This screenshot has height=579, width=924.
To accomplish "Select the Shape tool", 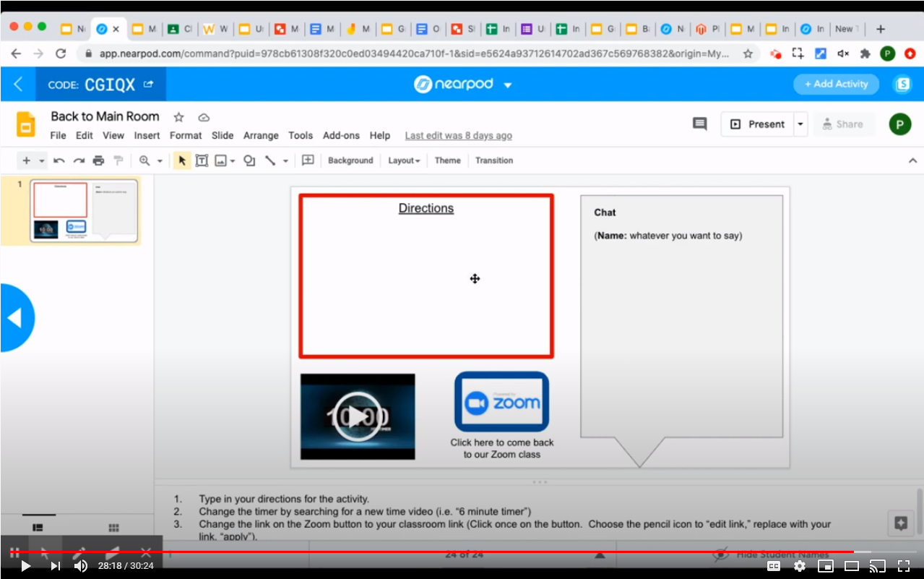I will click(x=249, y=160).
